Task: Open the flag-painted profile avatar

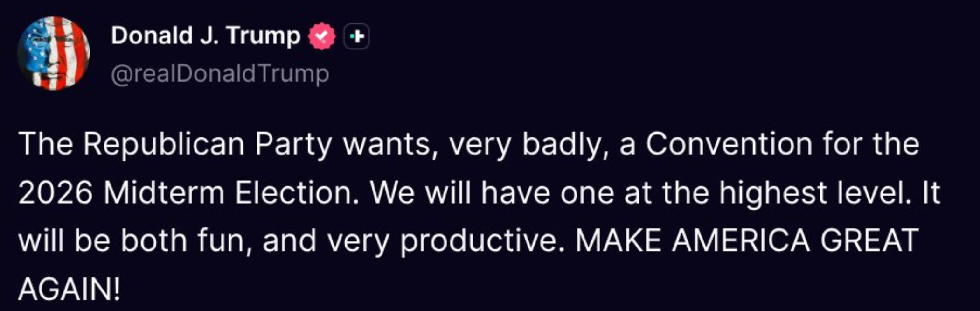Action: 54,53
